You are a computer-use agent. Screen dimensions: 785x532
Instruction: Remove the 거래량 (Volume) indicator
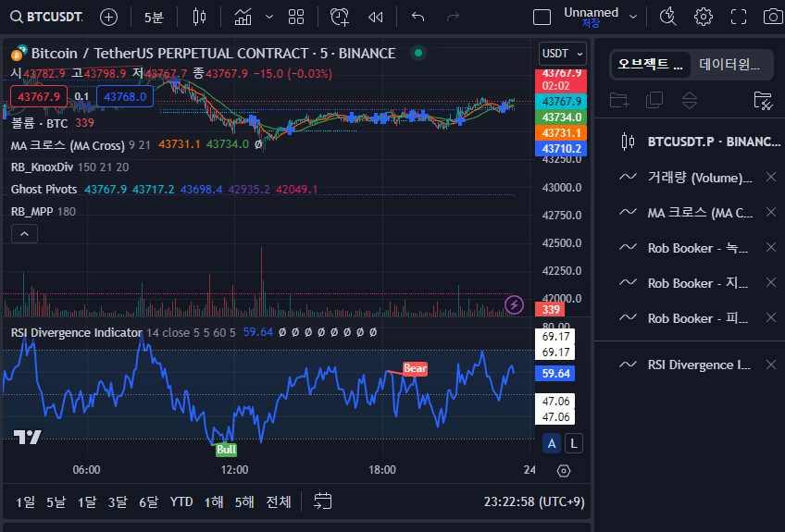click(x=771, y=177)
